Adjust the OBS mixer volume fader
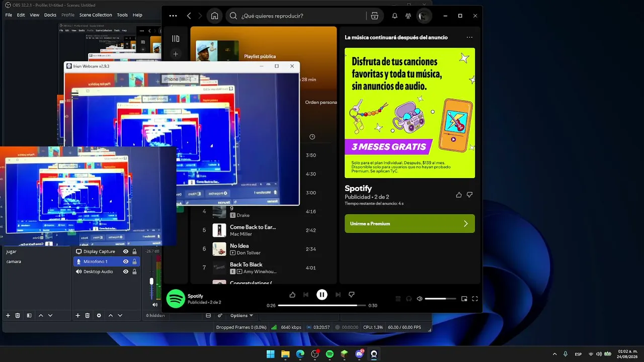The image size is (644, 362). [x=151, y=281]
